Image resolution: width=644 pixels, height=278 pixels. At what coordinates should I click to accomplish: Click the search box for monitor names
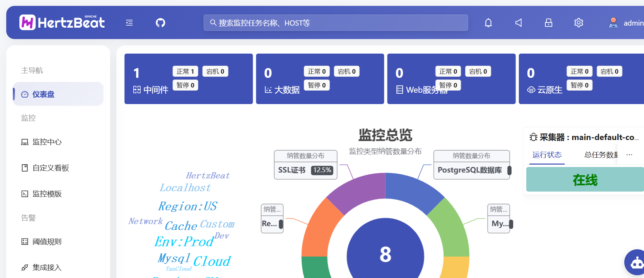(x=336, y=23)
